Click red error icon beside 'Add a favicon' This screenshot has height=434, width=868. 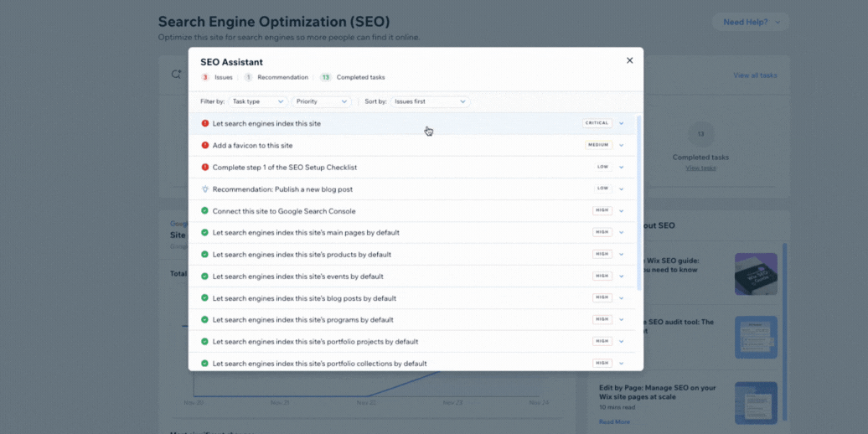tap(204, 145)
